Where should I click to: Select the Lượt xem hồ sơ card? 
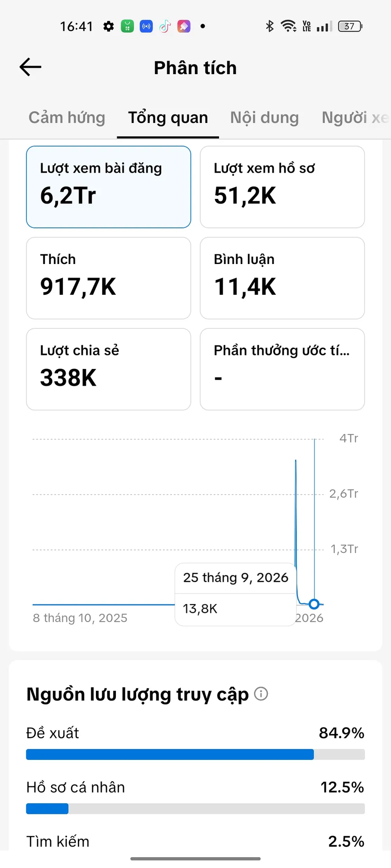pyautogui.click(x=282, y=187)
